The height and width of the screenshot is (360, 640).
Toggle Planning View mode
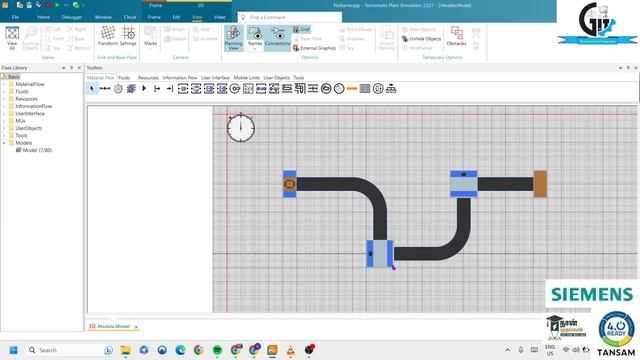[x=233, y=38]
